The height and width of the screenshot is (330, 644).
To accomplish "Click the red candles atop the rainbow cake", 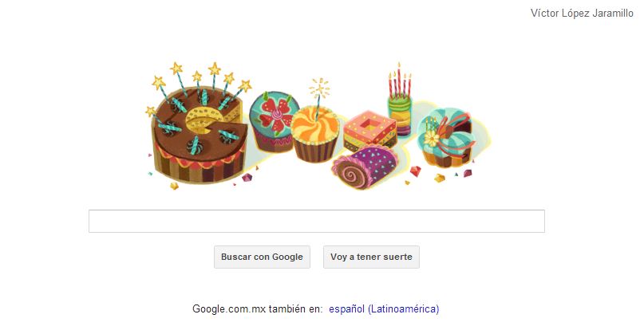I will point(400,81).
